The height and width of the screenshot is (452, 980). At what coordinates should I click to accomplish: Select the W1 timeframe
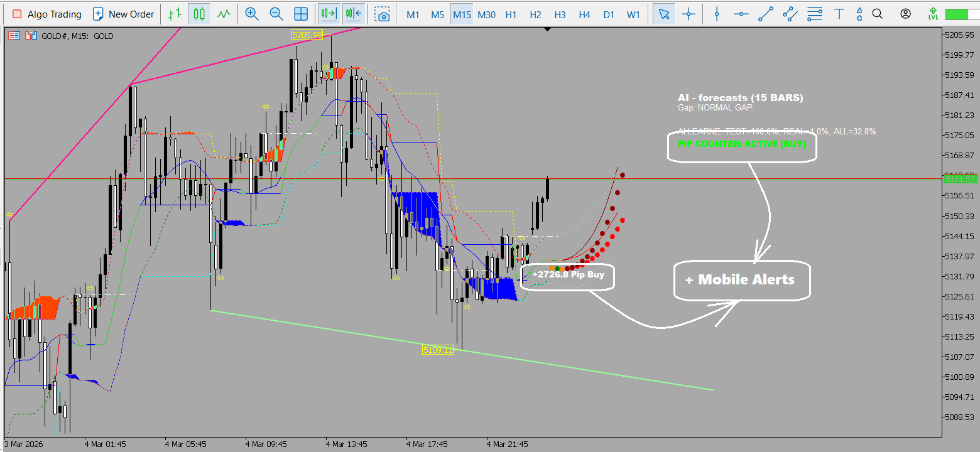(633, 14)
